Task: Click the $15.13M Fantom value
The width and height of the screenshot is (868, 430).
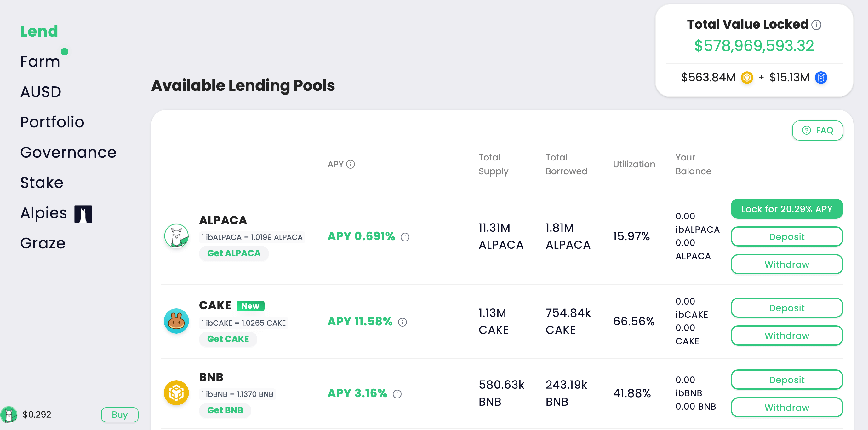Action: (789, 78)
